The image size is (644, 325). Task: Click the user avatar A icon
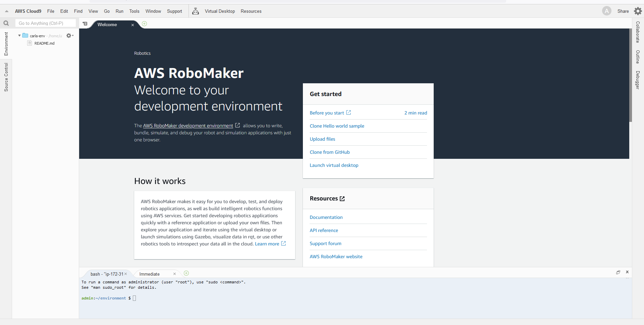point(606,11)
